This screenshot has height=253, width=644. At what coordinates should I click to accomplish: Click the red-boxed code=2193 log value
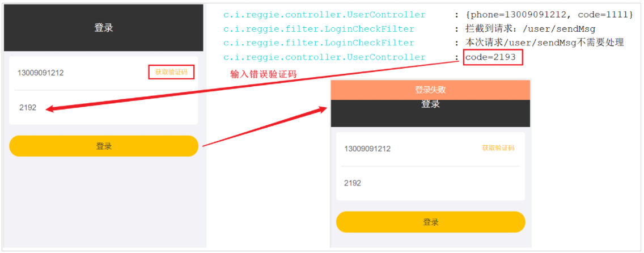(x=493, y=57)
